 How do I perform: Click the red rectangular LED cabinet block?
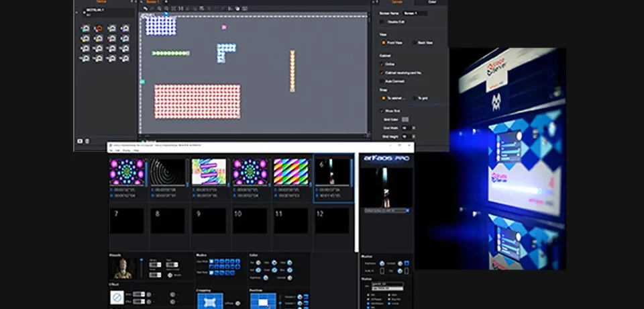pos(197,101)
